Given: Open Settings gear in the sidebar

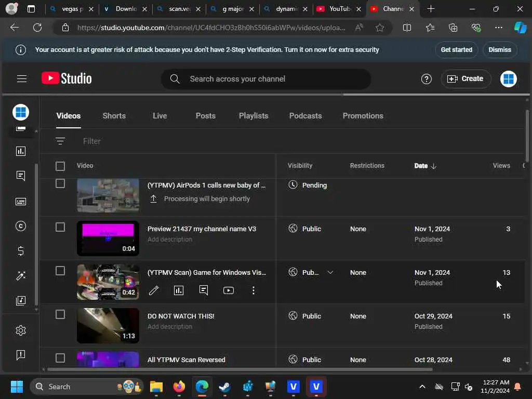Looking at the screenshot, I should [x=21, y=330].
